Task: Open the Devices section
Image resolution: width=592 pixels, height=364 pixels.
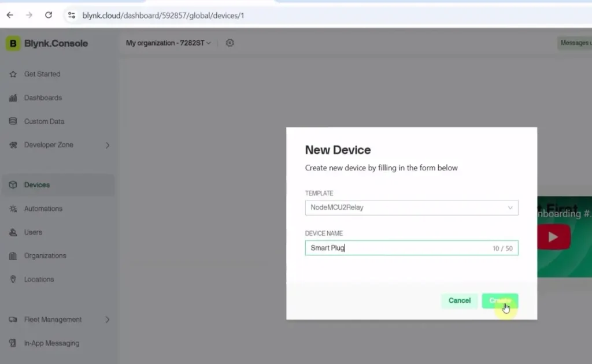Action: [37, 184]
